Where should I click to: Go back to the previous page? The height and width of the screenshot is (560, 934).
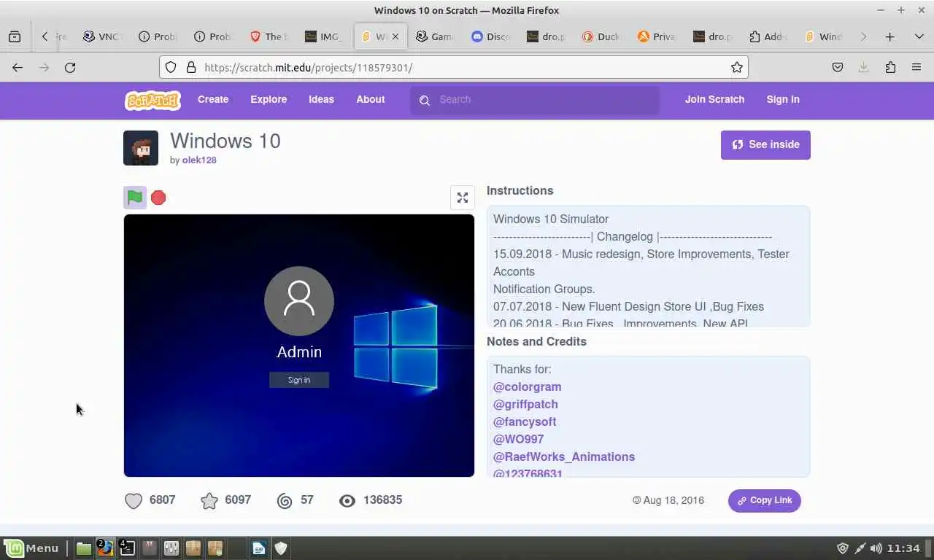tap(18, 67)
